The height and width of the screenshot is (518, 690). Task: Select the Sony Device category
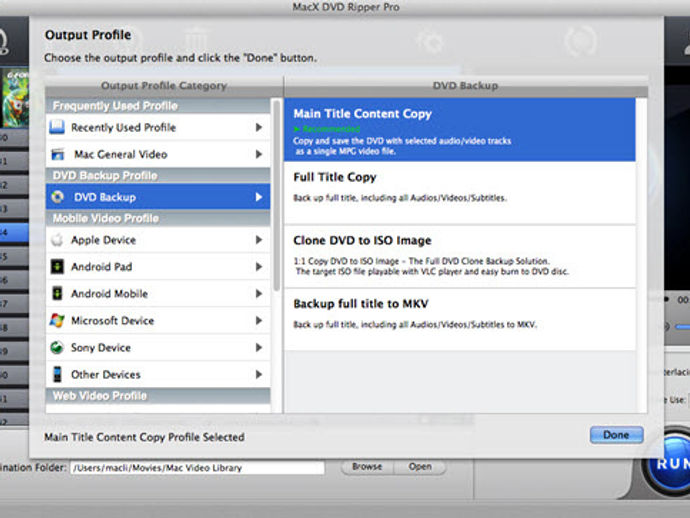coord(158,347)
